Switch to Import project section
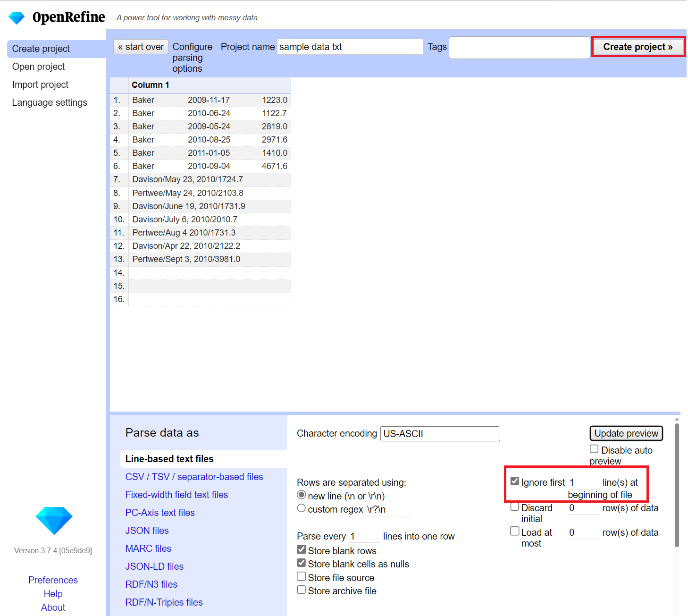The image size is (688, 616). (40, 84)
